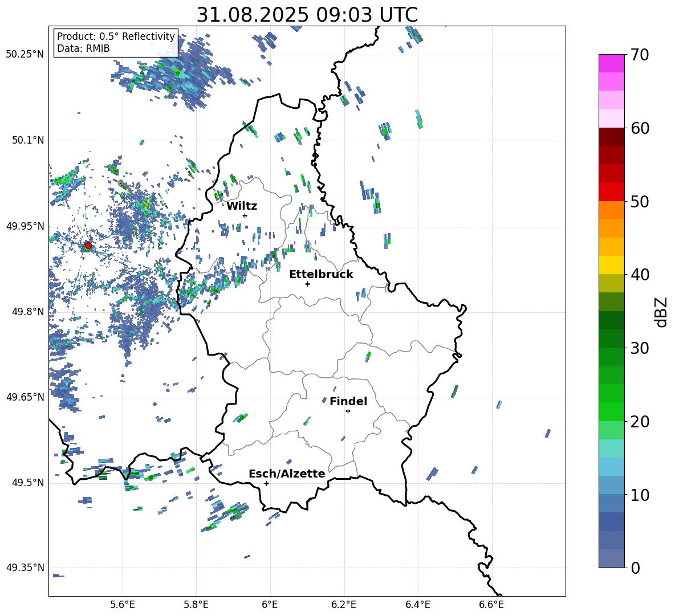This screenshot has height=616, width=675.
Task: Click the 6.4°E longitude label
Action: point(417,605)
